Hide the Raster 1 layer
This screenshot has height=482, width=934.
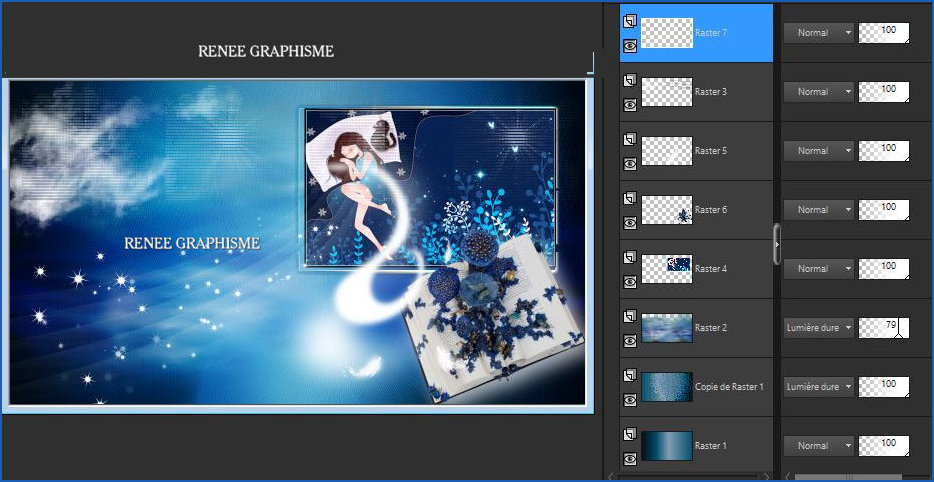(x=630, y=458)
